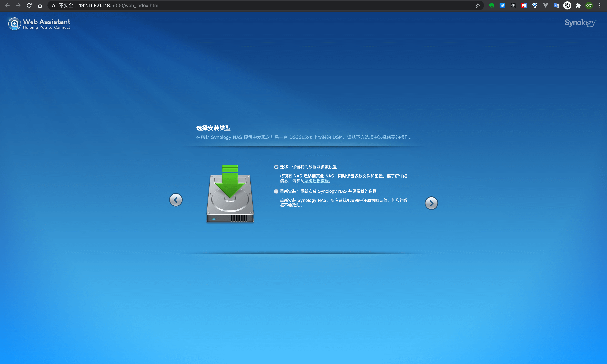Open the Extensions puzzle menu

click(578, 5)
